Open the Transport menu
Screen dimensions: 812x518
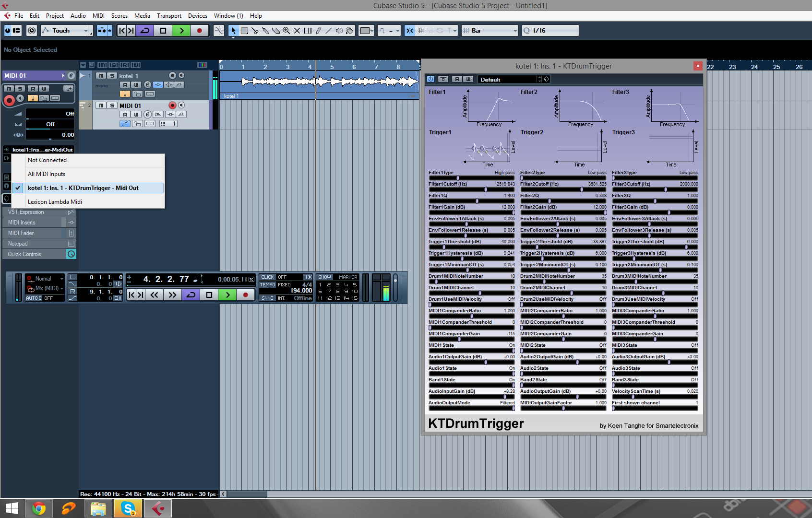point(169,16)
